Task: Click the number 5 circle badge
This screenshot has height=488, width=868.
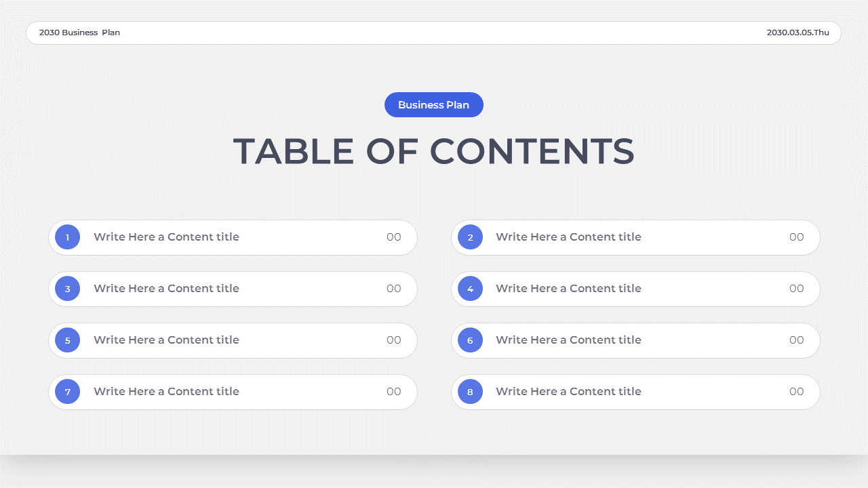Action: coord(67,340)
